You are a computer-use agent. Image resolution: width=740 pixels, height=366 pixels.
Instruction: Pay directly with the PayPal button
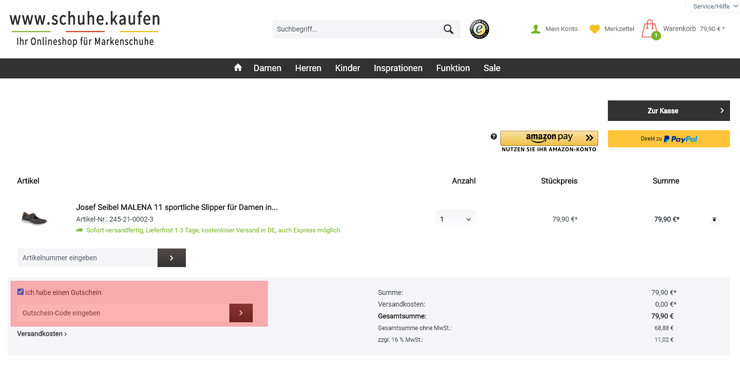(x=669, y=139)
